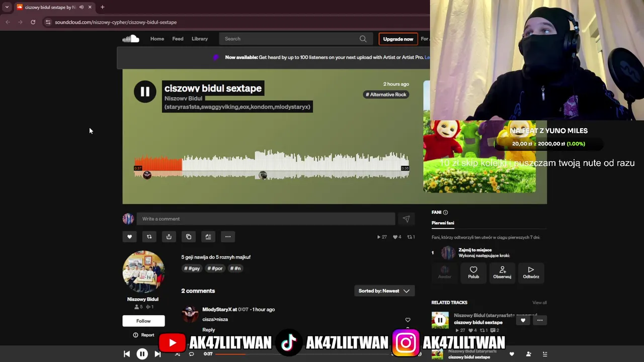The width and height of the screenshot is (644, 362).
Task: Click the 'Zajmij to miejsce' text
Action: (x=475, y=250)
